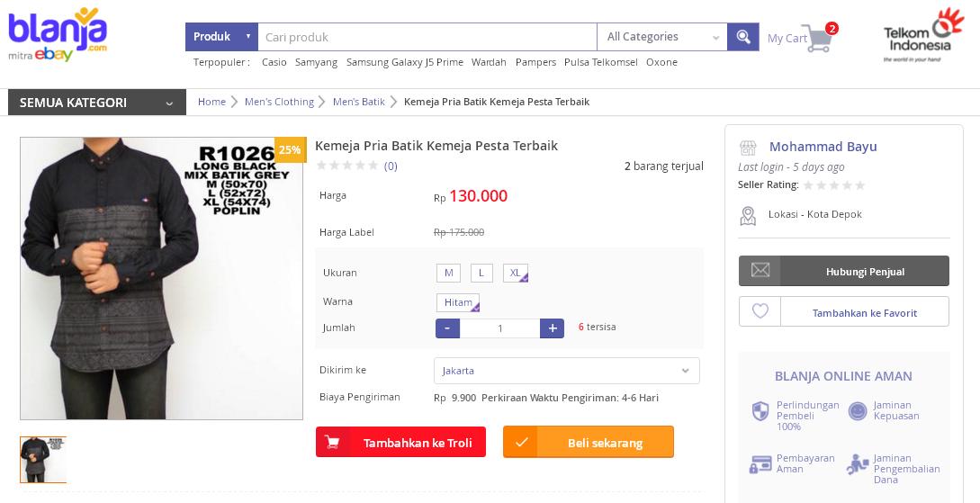Click the heart favorite icon
The width and height of the screenshot is (980, 503).
point(760,311)
